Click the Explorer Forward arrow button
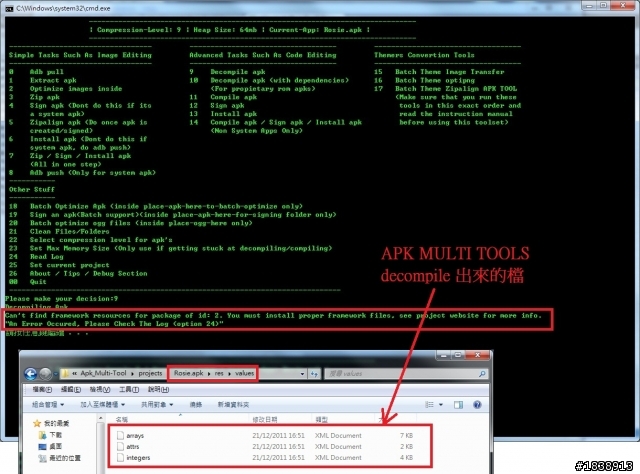This screenshot has height=474, width=640. point(45,374)
